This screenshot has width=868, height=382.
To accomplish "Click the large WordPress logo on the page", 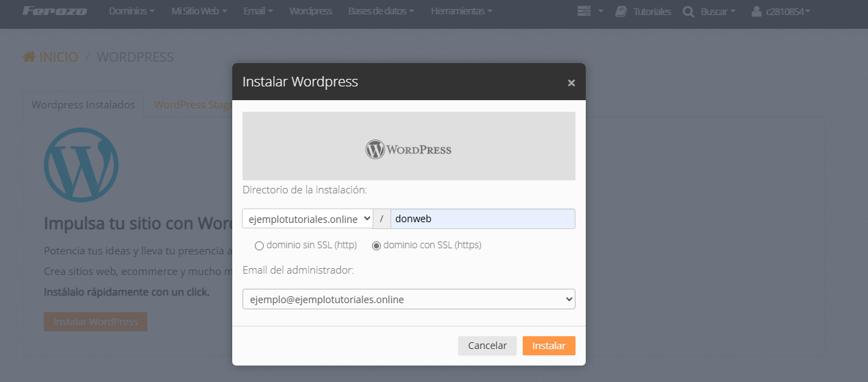I will point(81,164).
